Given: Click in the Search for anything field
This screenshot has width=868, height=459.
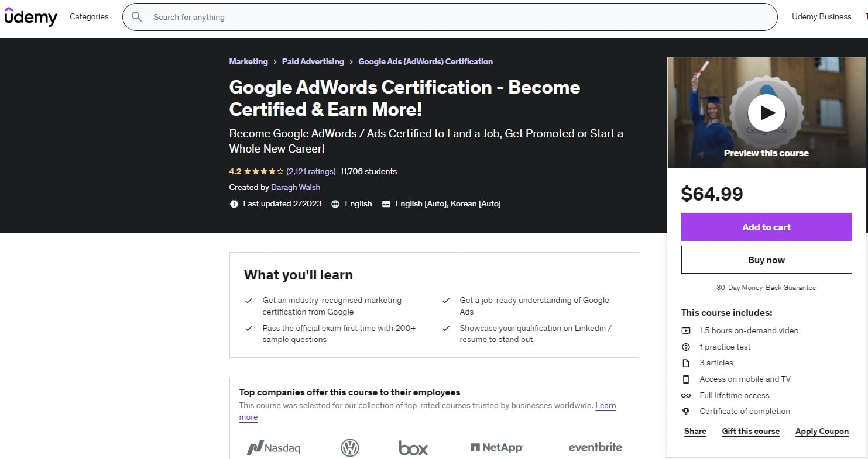Looking at the screenshot, I should click(450, 17).
